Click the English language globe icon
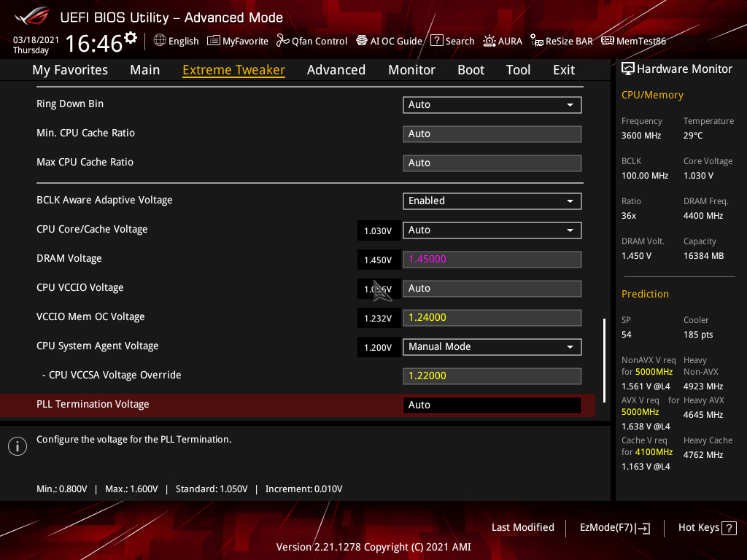 point(160,41)
